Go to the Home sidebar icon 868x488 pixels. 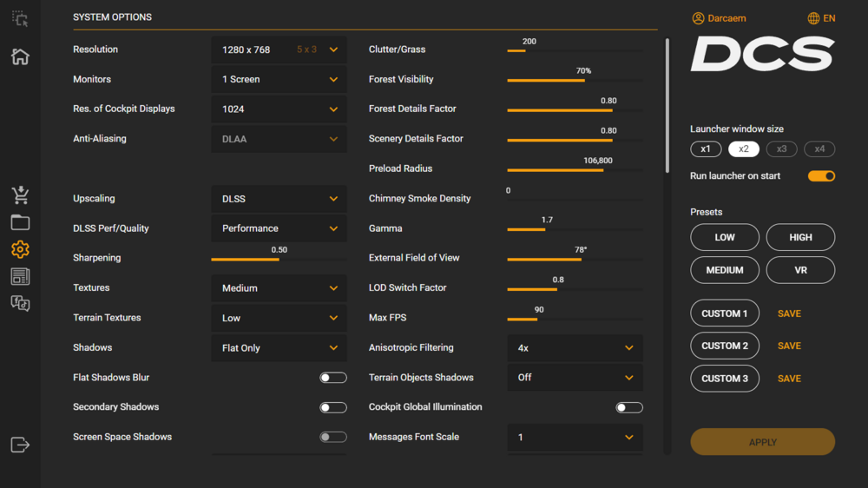(x=20, y=57)
